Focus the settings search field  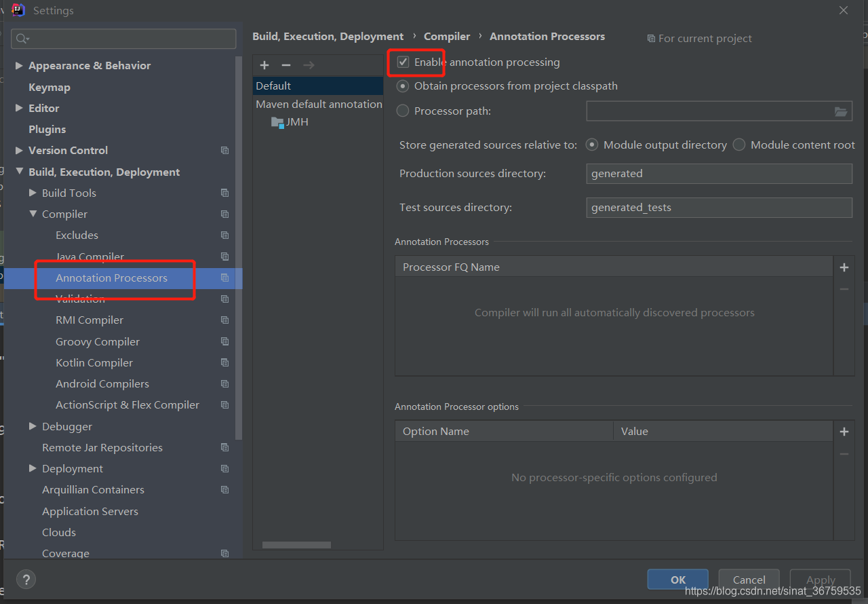point(123,39)
